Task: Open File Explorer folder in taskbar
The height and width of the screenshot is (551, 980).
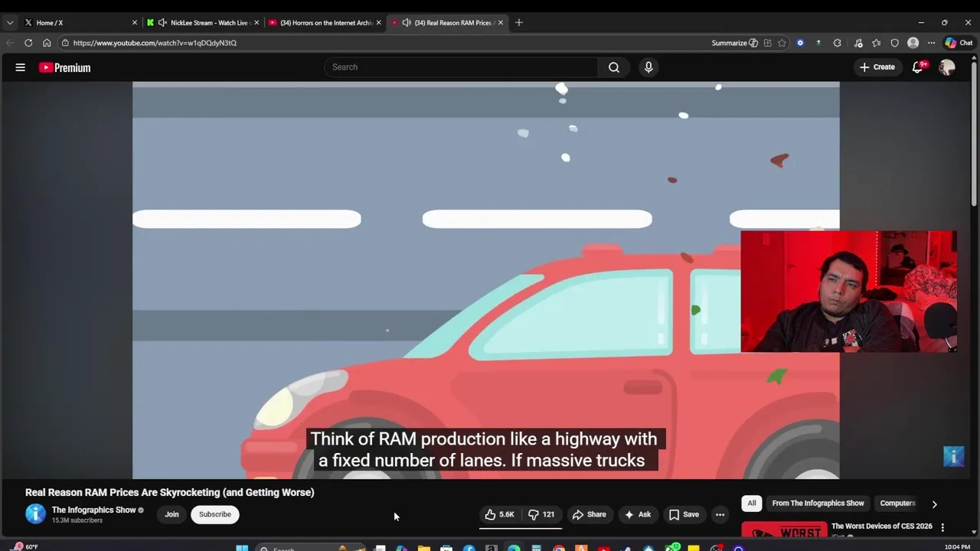Action: [x=424, y=548]
